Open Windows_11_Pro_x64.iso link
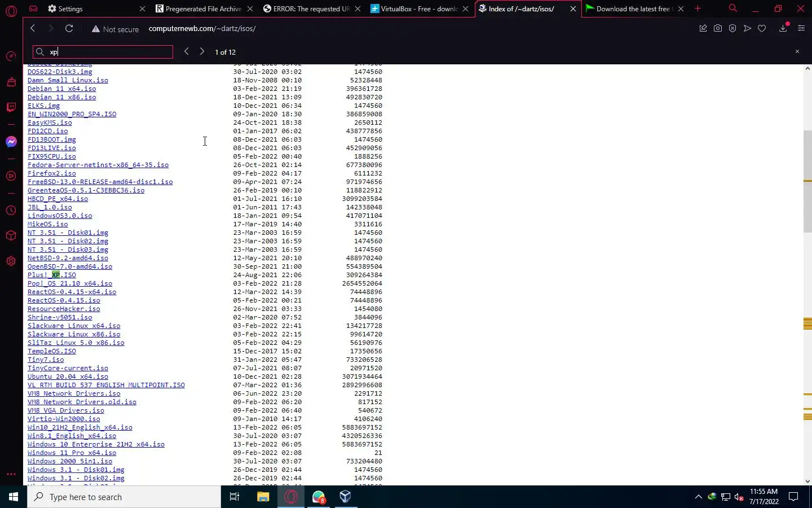The height and width of the screenshot is (508, 812). (x=72, y=453)
